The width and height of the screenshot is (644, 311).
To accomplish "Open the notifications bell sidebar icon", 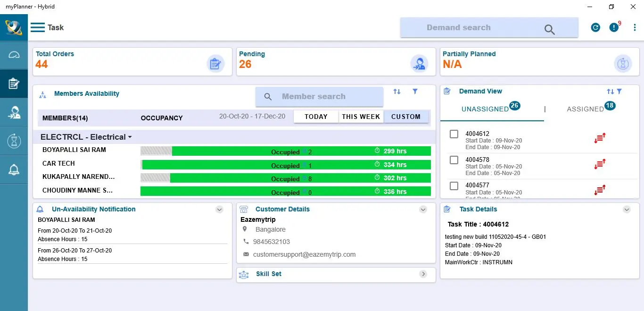I will (x=14, y=170).
